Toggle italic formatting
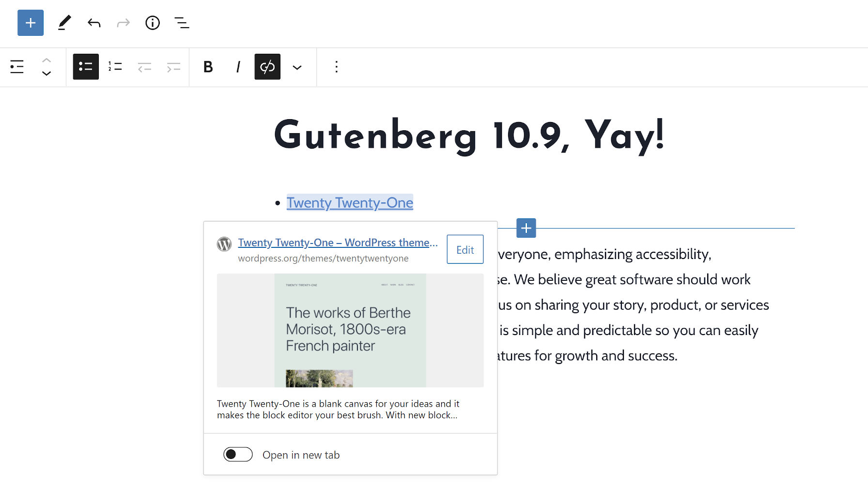Screen dimensions: 868x488 [x=238, y=67]
